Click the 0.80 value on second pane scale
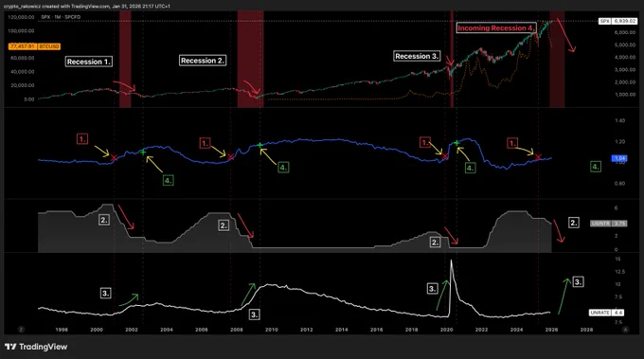644x359 pixels. coord(619,183)
